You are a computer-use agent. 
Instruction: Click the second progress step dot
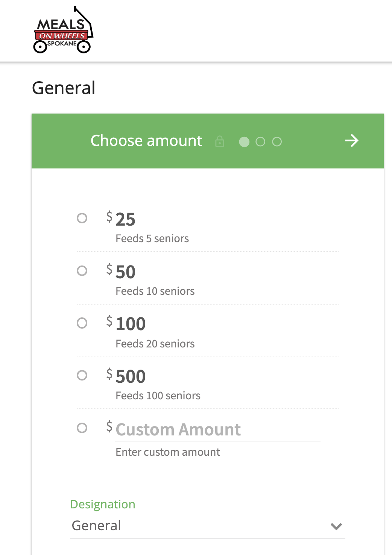[260, 142]
